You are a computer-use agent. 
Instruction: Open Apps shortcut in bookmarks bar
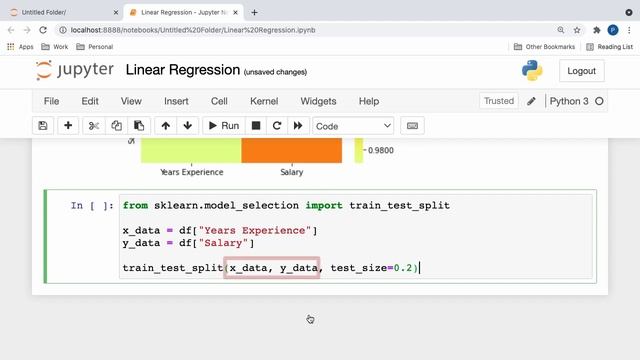20,47
